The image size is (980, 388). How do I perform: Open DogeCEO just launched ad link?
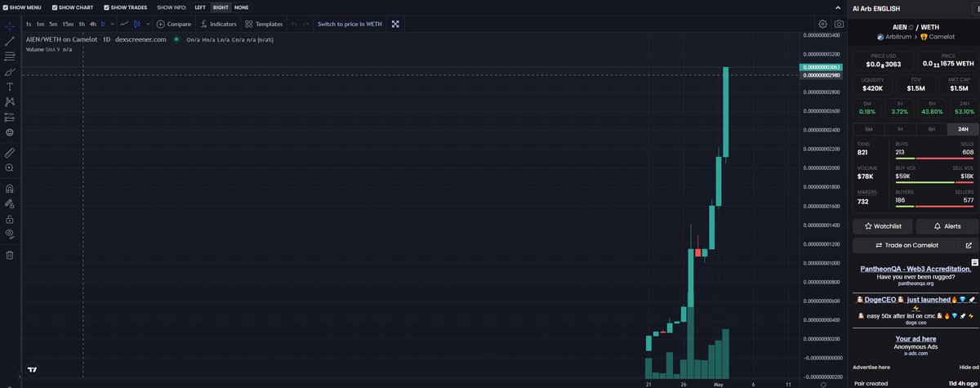[915, 300]
